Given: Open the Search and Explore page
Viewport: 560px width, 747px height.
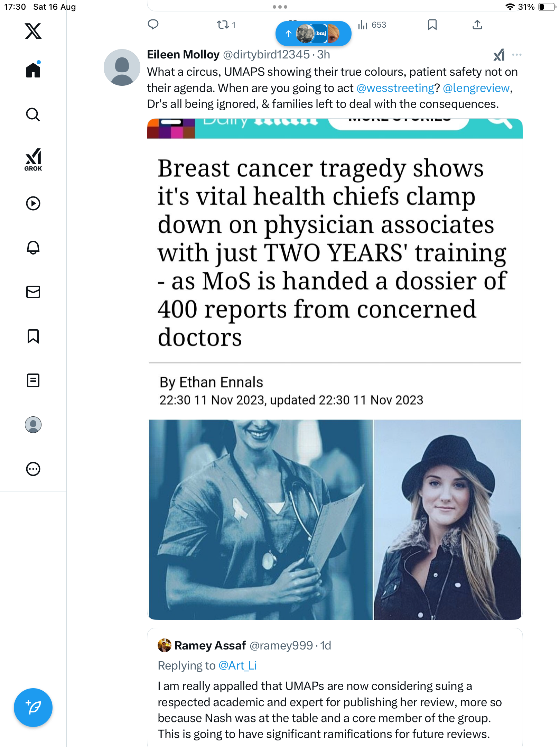Looking at the screenshot, I should [x=33, y=114].
